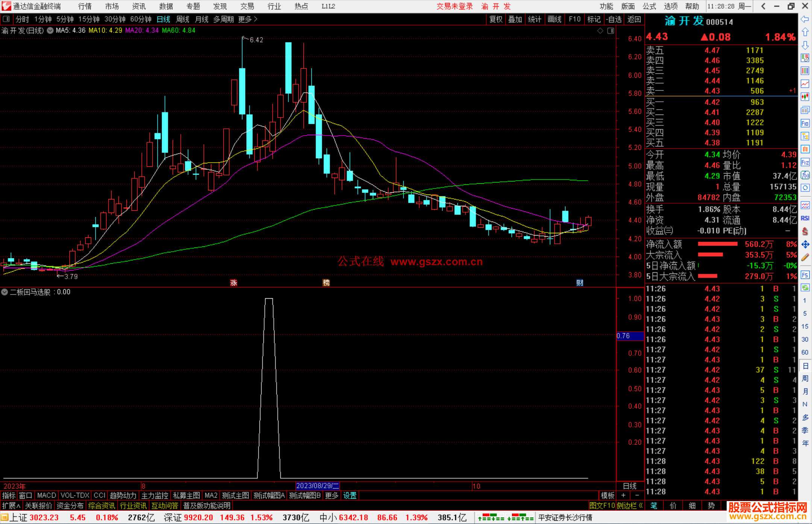This screenshot has height=524, width=812.
Task: Click the RSI indicator icon in right sidebar
Action: [x=805, y=218]
